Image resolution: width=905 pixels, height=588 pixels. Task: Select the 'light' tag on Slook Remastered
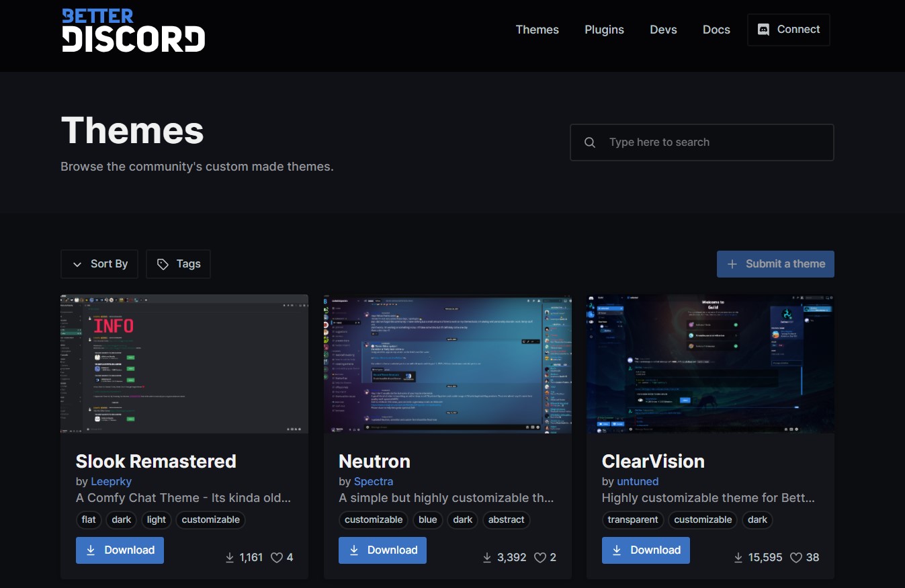click(x=157, y=519)
